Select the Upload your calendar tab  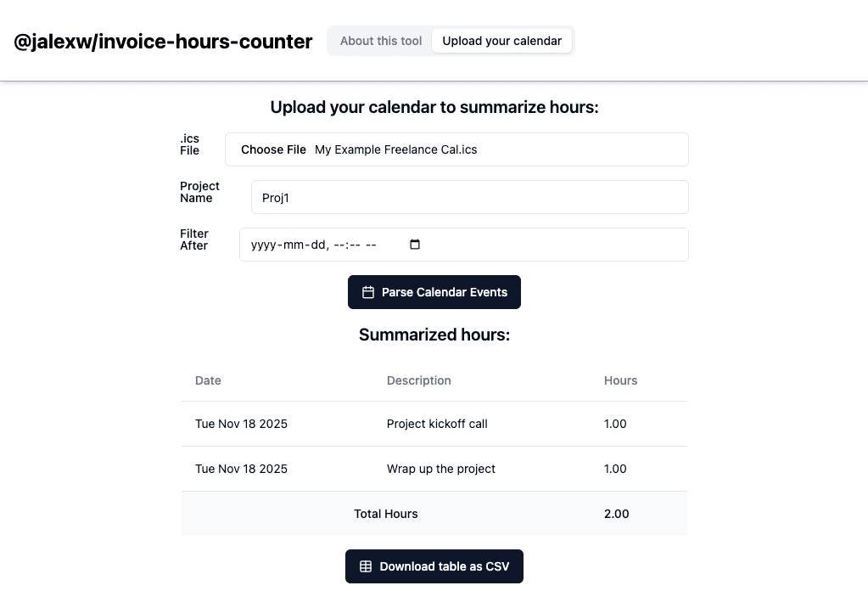coord(501,41)
